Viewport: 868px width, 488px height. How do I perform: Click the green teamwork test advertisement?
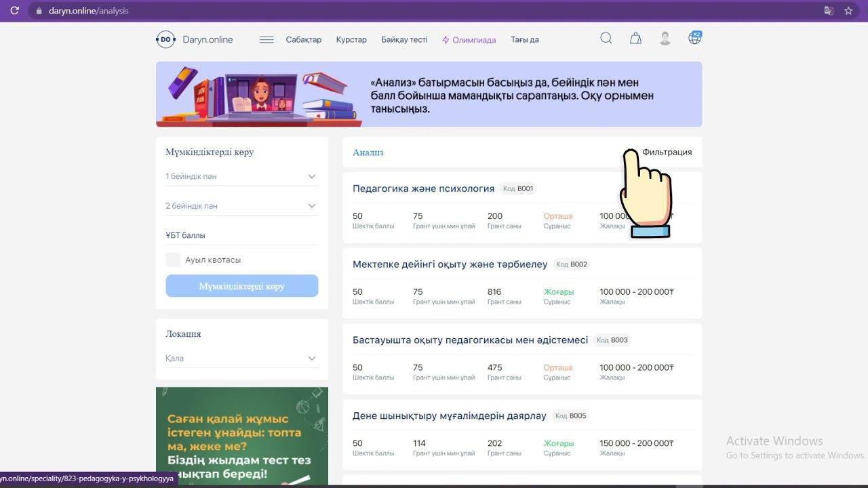pos(241,436)
